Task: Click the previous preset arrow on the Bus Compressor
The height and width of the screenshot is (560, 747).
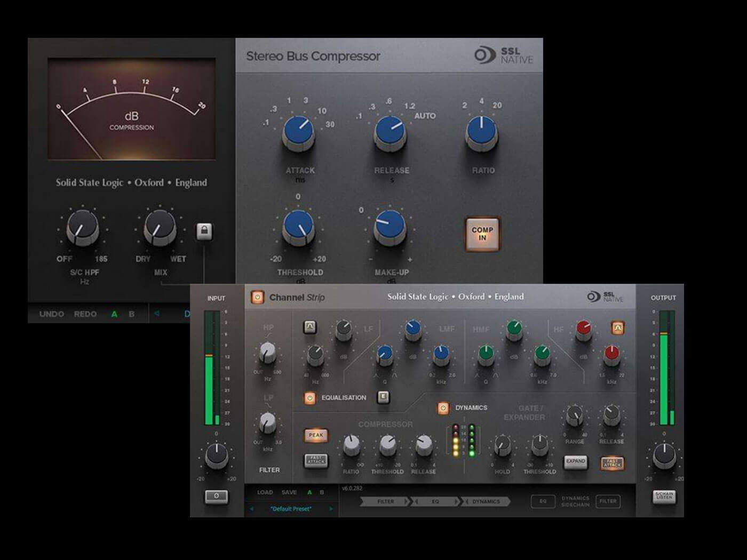Action: [x=156, y=314]
